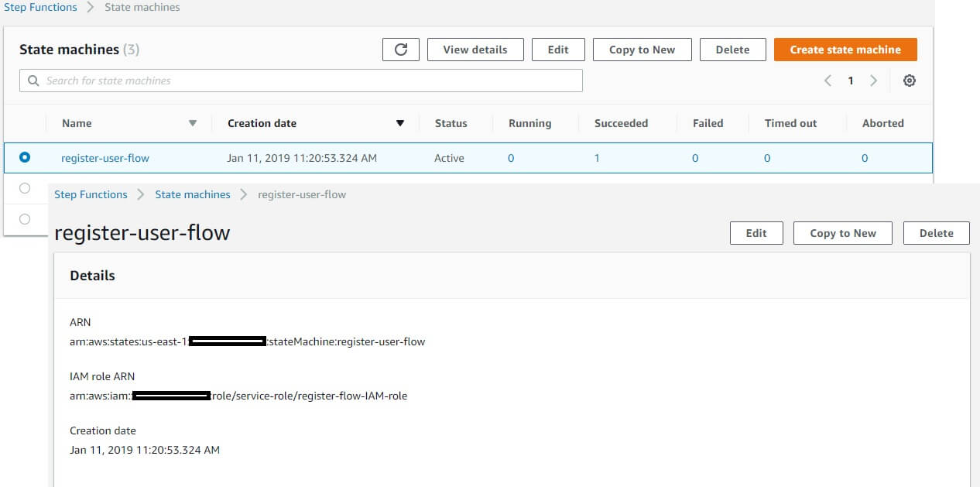This screenshot has height=487, width=980.
Task: Click Delete on register-user-flow details page
Action: click(x=936, y=233)
